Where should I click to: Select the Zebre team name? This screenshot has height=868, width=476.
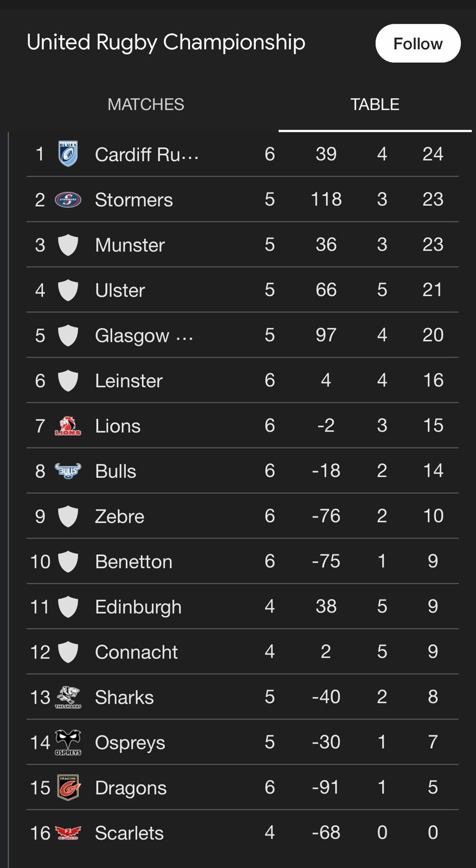(119, 516)
